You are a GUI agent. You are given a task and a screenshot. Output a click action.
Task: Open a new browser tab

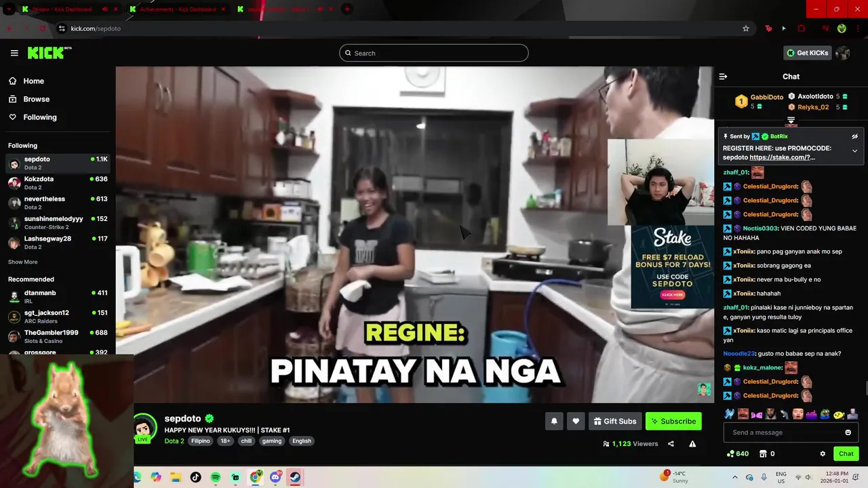(347, 9)
